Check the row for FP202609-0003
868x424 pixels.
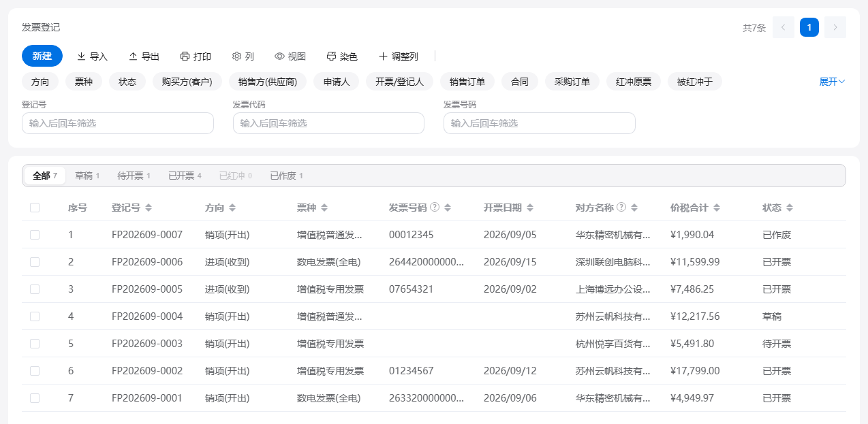point(35,344)
